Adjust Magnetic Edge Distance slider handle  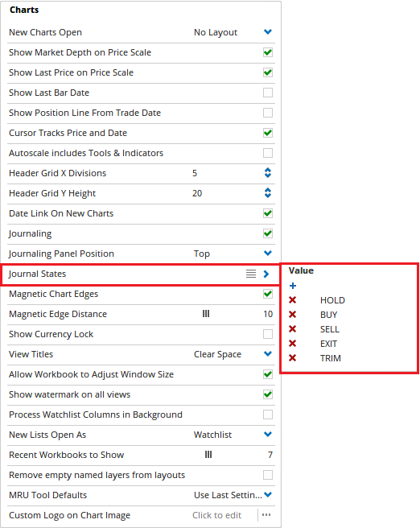[206, 314]
